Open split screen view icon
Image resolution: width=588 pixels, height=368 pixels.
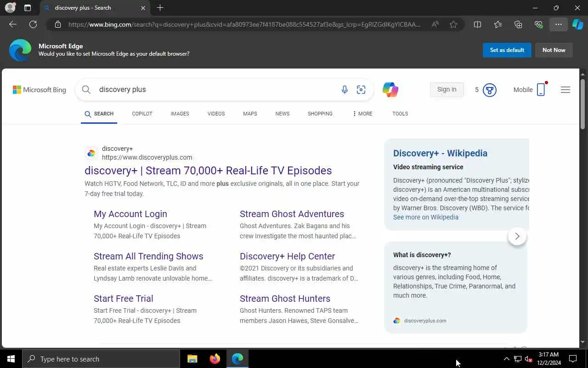pos(477,24)
